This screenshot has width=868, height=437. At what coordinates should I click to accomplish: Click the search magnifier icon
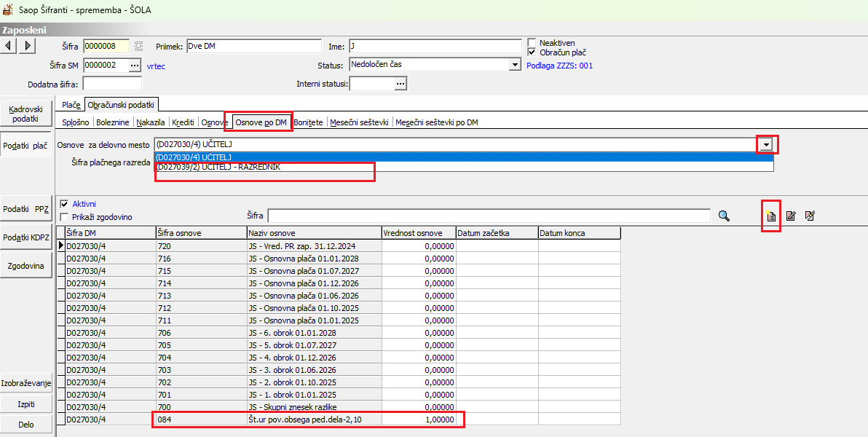724,216
